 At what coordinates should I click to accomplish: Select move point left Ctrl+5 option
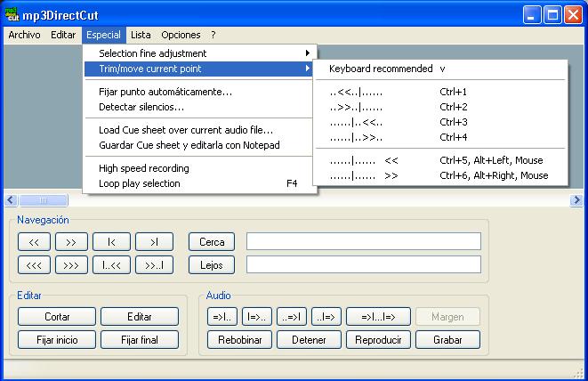(x=440, y=160)
